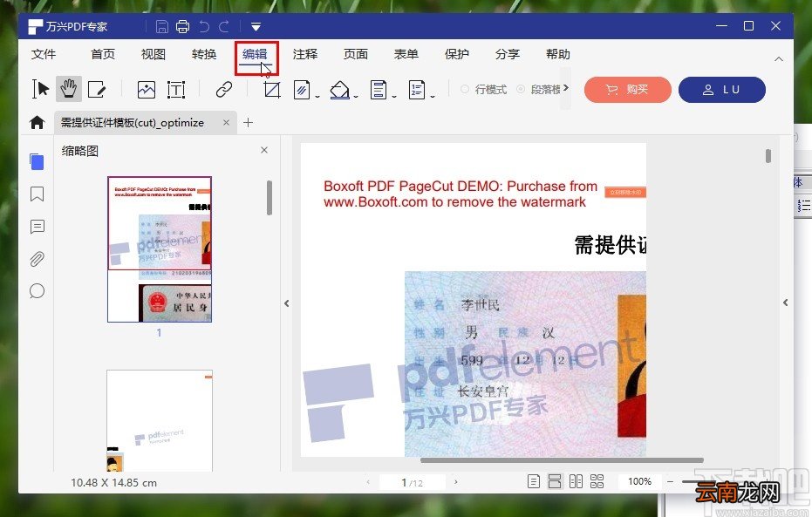Expand the Bates numbering dropdown arrow

[x=433, y=96]
